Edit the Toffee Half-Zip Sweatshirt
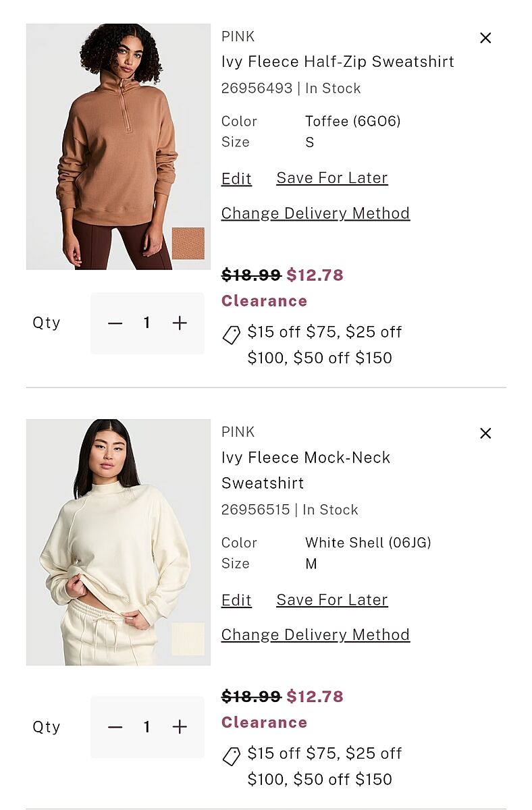The height and width of the screenshot is (810, 532). coord(236,179)
